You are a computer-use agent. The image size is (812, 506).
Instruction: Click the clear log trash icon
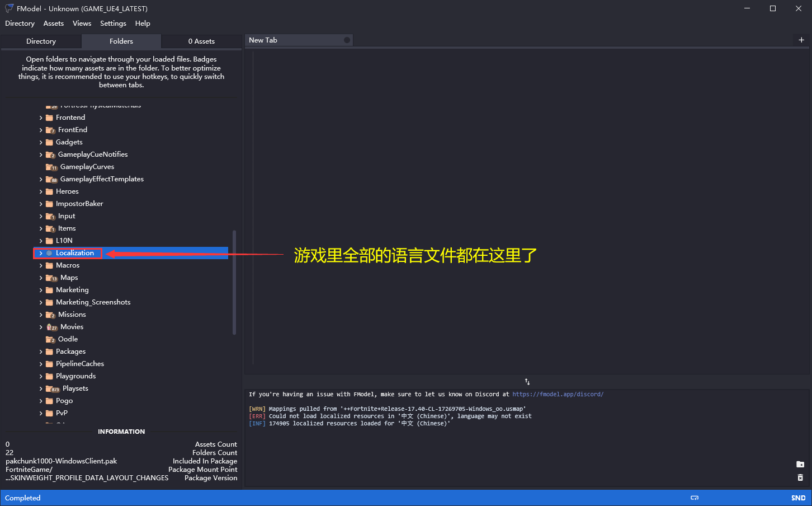(800, 477)
